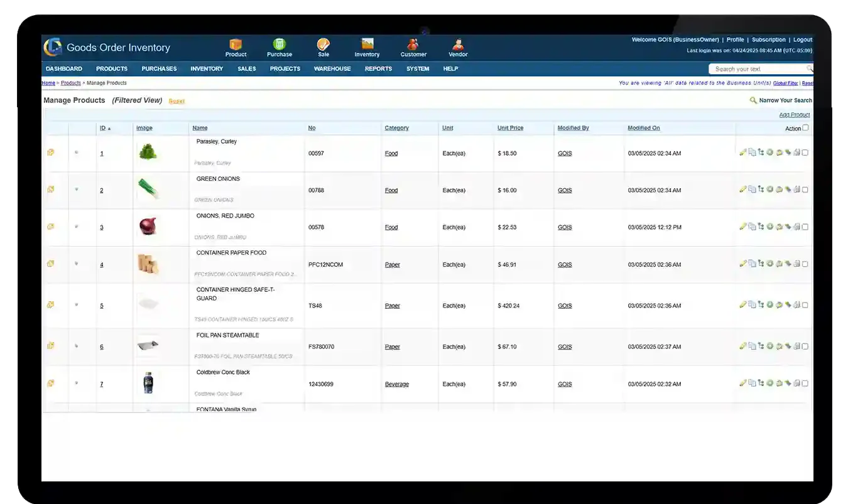The width and height of the screenshot is (848, 504).
Task: Check the row checkbox for ONIONS, RED JUMBO
Action: pos(805,227)
